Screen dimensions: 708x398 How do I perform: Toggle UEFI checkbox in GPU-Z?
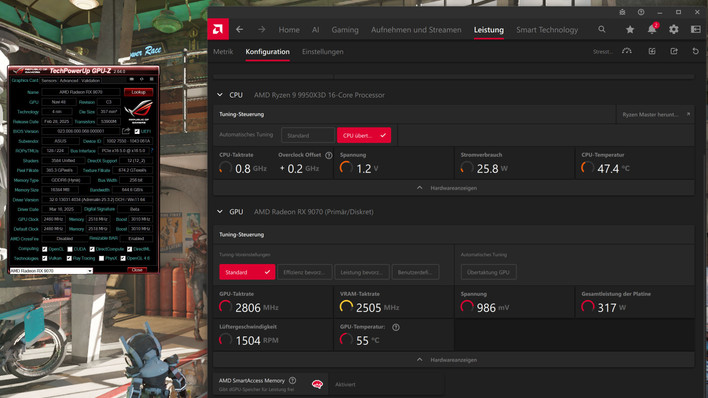click(137, 131)
